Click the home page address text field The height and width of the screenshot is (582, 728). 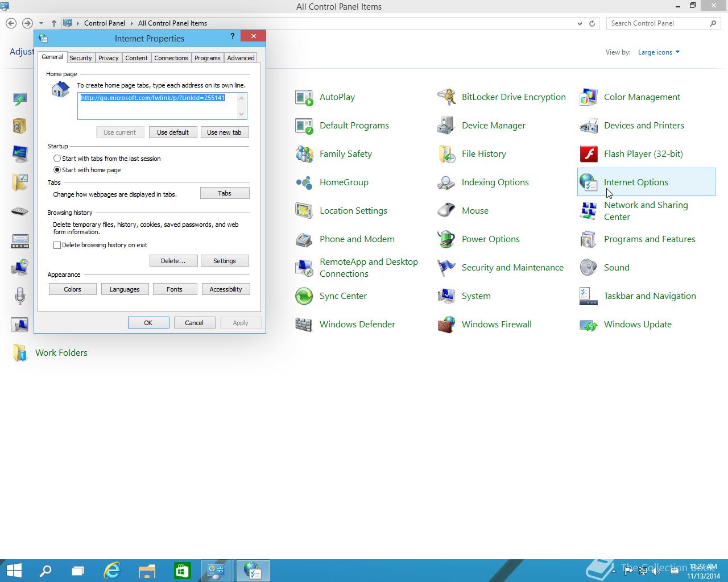[162, 106]
